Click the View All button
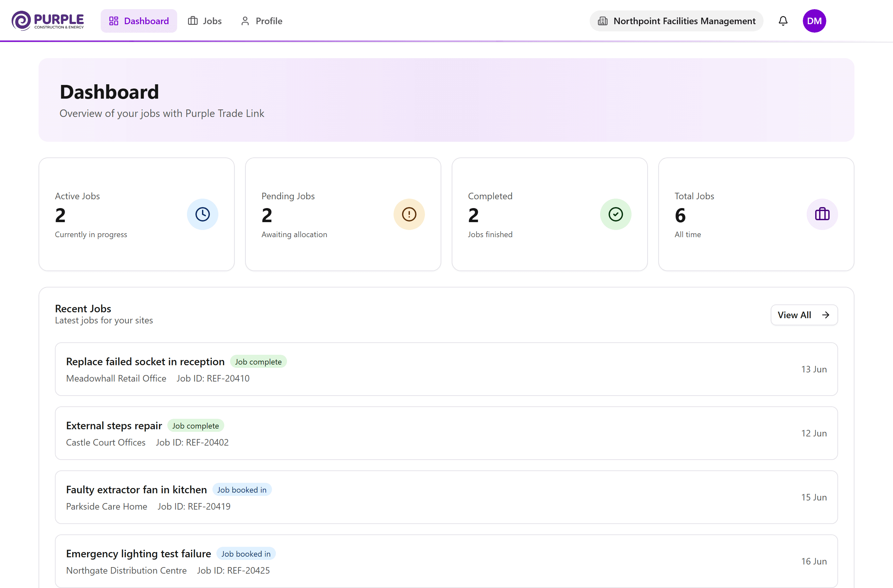This screenshot has height=588, width=893. click(804, 315)
